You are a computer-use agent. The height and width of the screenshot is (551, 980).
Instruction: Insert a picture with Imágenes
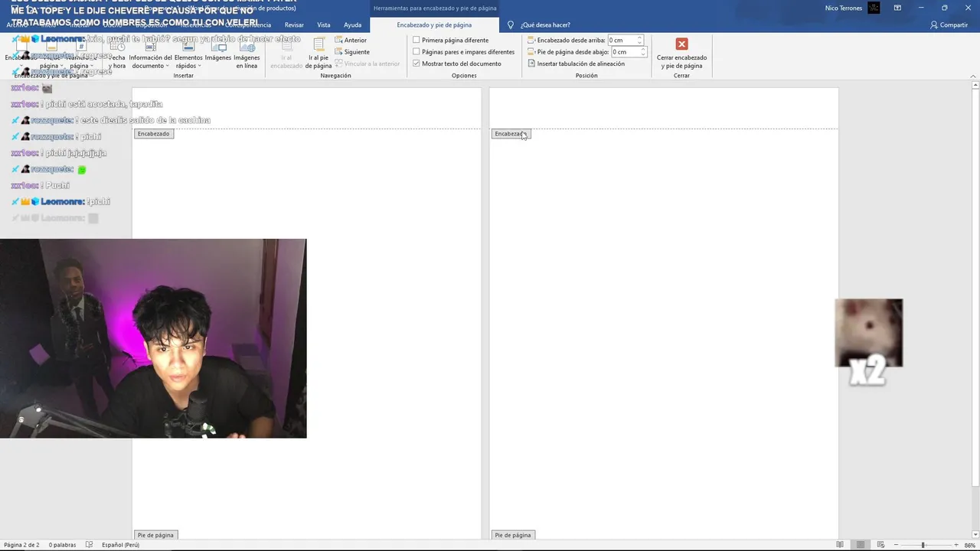(x=218, y=50)
